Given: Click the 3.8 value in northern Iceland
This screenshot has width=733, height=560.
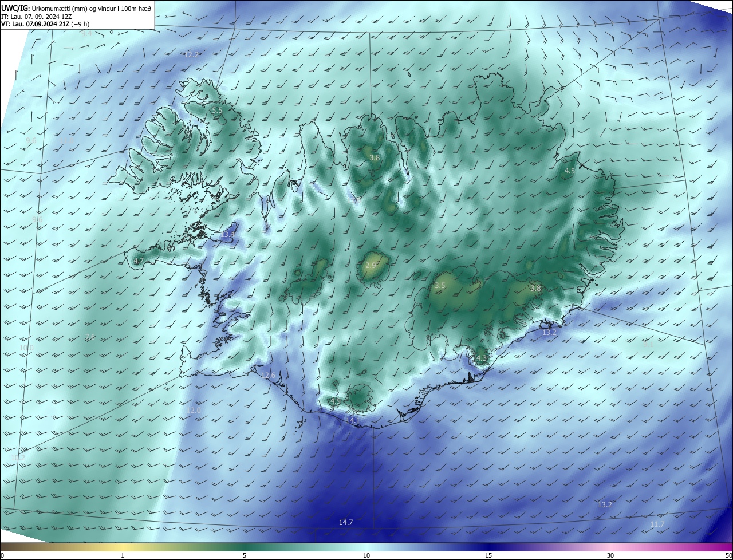Looking at the screenshot, I should 375,157.
